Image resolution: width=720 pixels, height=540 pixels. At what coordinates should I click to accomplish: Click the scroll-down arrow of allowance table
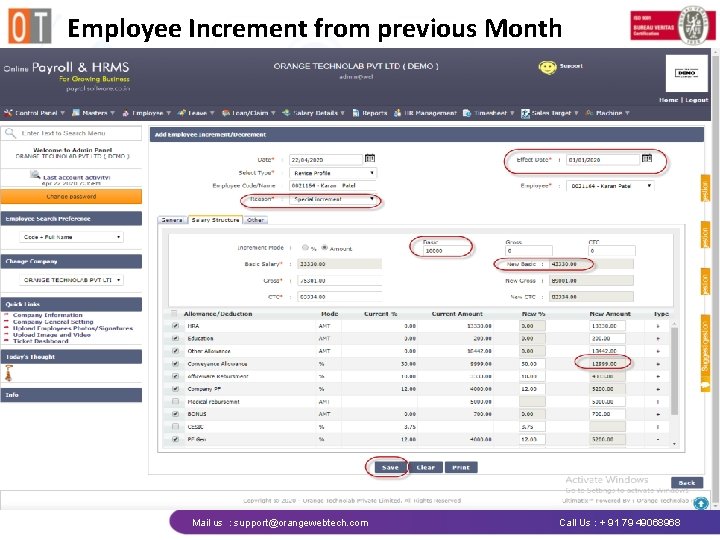674,444
